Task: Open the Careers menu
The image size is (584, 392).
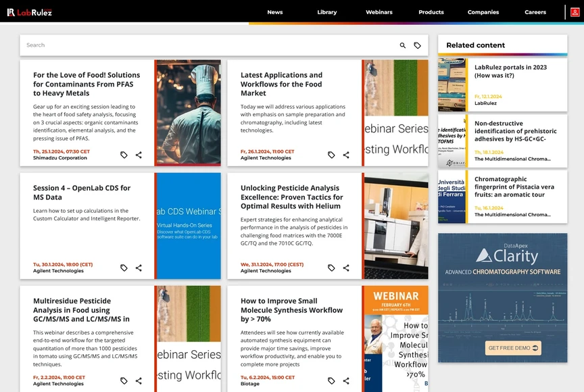Action: tap(535, 12)
